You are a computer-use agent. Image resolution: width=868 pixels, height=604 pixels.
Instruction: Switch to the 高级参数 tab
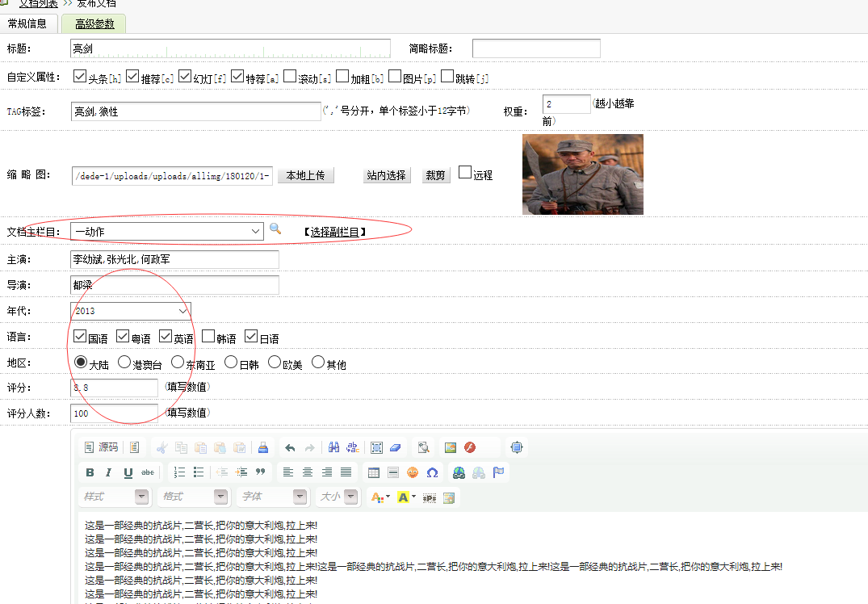coord(94,23)
